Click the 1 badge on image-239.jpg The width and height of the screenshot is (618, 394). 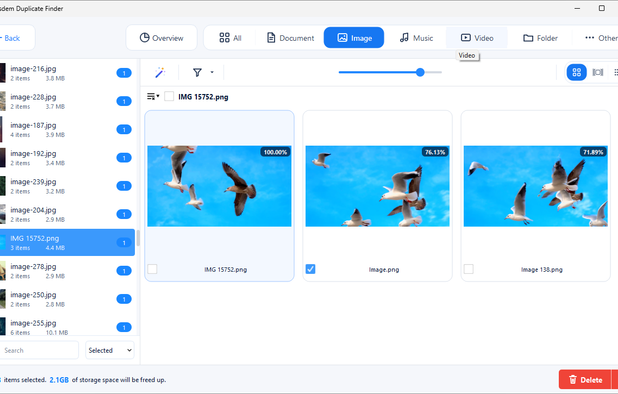(x=124, y=186)
